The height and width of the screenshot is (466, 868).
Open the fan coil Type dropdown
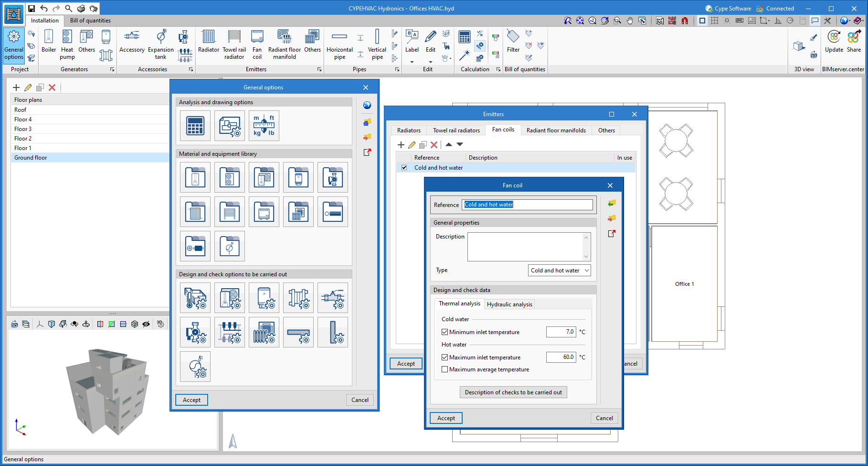pos(559,271)
